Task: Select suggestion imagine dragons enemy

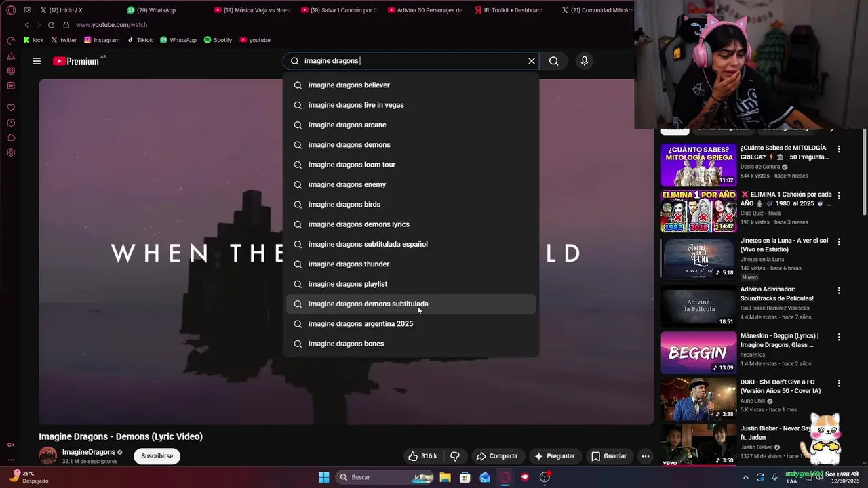Action: pos(411,184)
